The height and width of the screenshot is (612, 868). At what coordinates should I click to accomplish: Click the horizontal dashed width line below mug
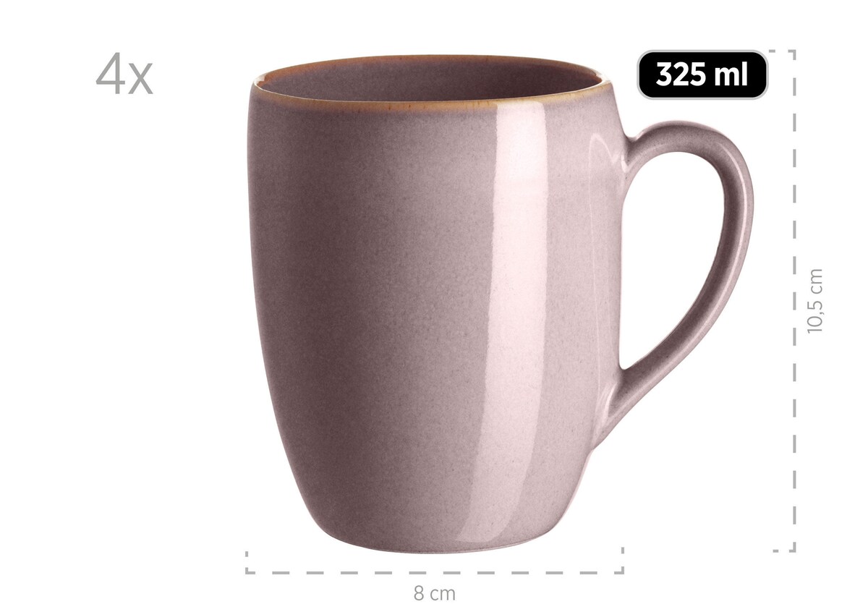tap(434, 572)
